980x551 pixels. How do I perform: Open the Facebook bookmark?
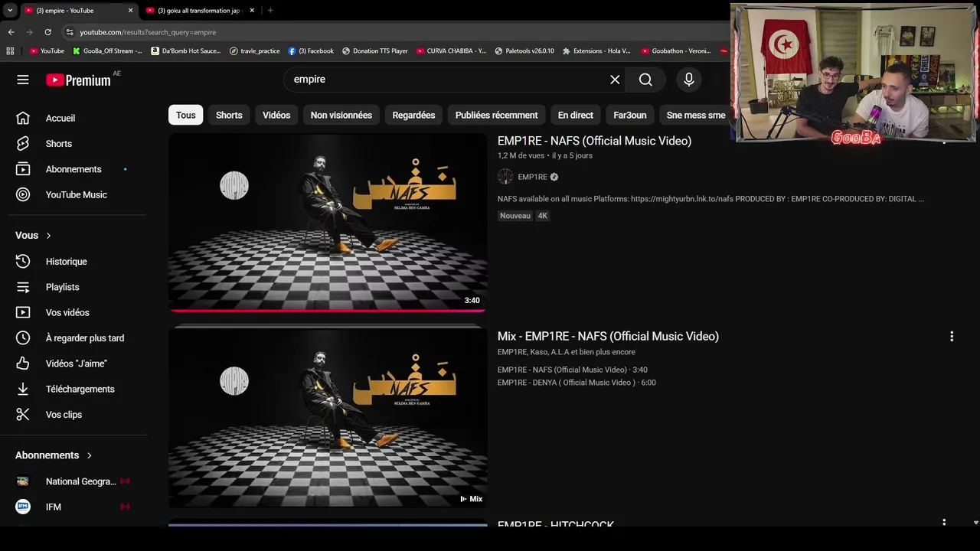pyautogui.click(x=311, y=51)
